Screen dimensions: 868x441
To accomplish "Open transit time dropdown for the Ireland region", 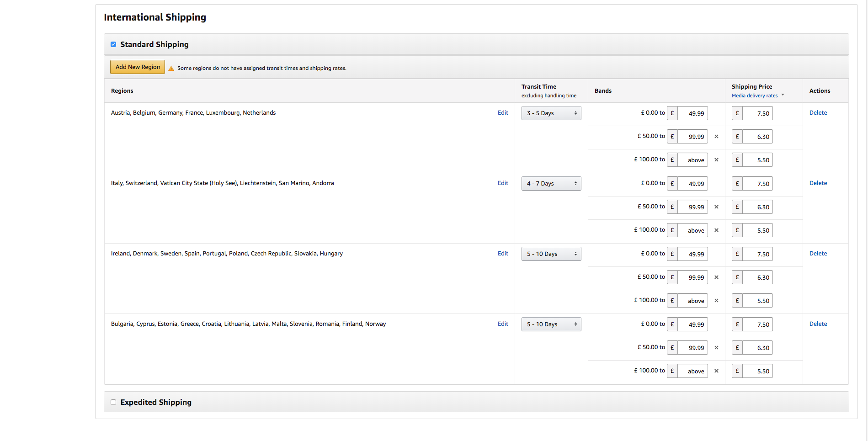I will [x=551, y=254].
